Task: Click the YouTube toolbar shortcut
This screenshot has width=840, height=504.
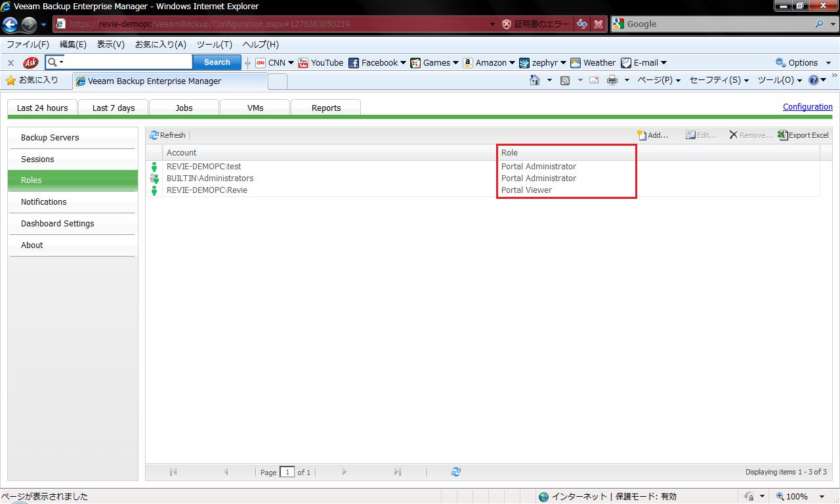Action: pyautogui.click(x=321, y=63)
